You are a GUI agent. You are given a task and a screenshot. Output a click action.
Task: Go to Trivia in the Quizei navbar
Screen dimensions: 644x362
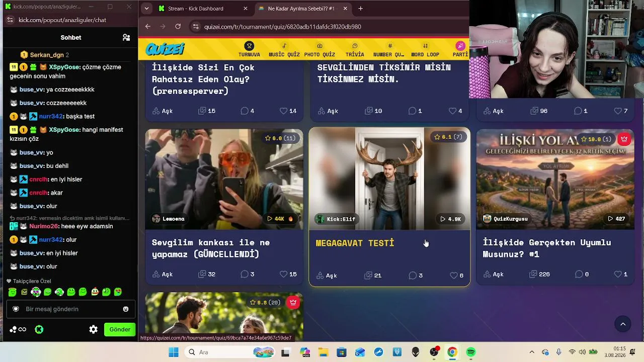[x=355, y=49]
